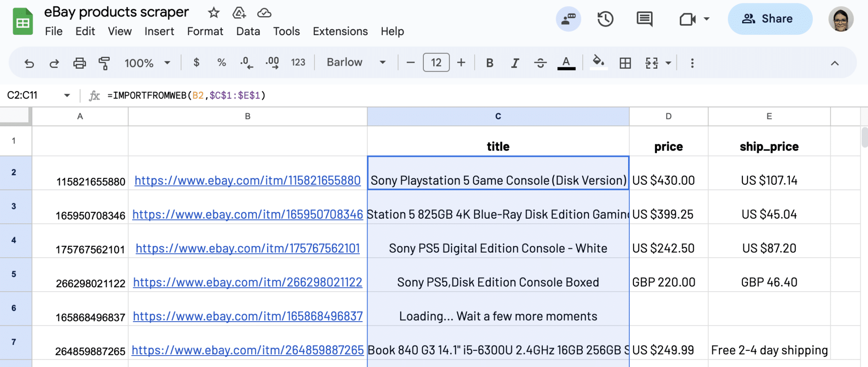
Task: Toggle bold formatting
Action: 490,63
